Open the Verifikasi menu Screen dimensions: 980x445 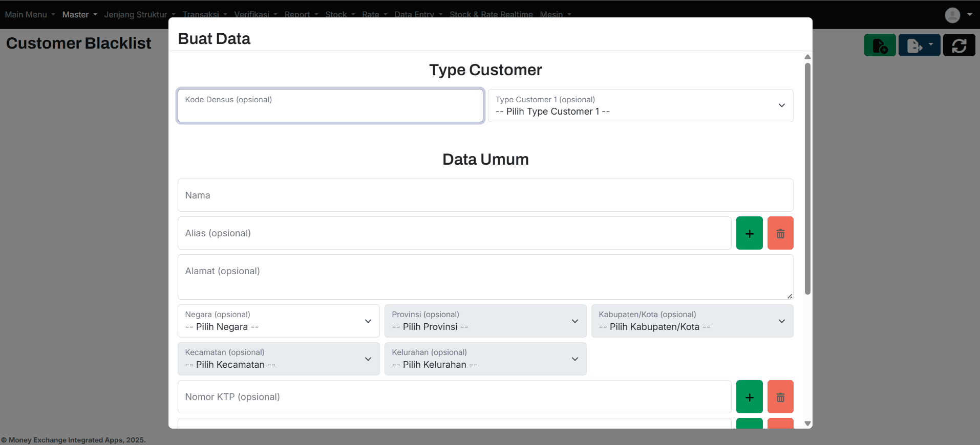[255, 14]
